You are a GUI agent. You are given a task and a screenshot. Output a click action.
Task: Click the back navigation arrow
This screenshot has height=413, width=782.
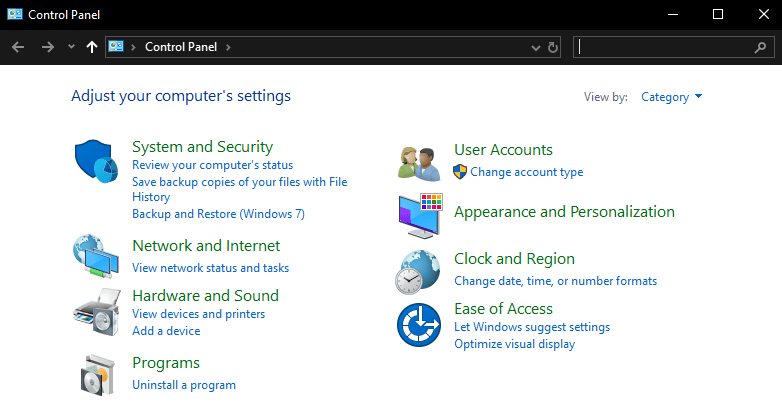click(x=17, y=47)
